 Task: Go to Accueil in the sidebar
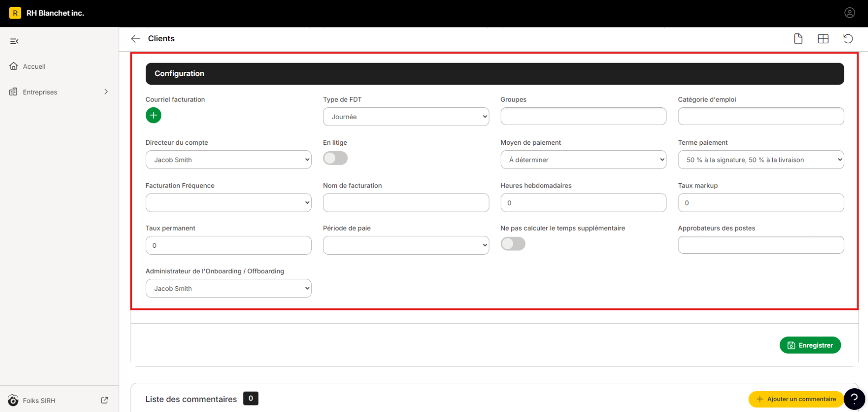[34, 66]
